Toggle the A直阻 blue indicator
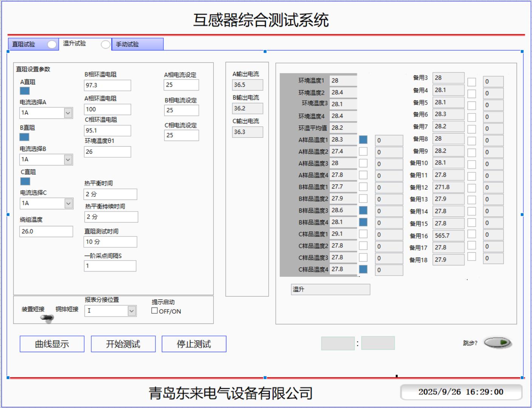The height and width of the screenshot is (408, 532). 25,91
